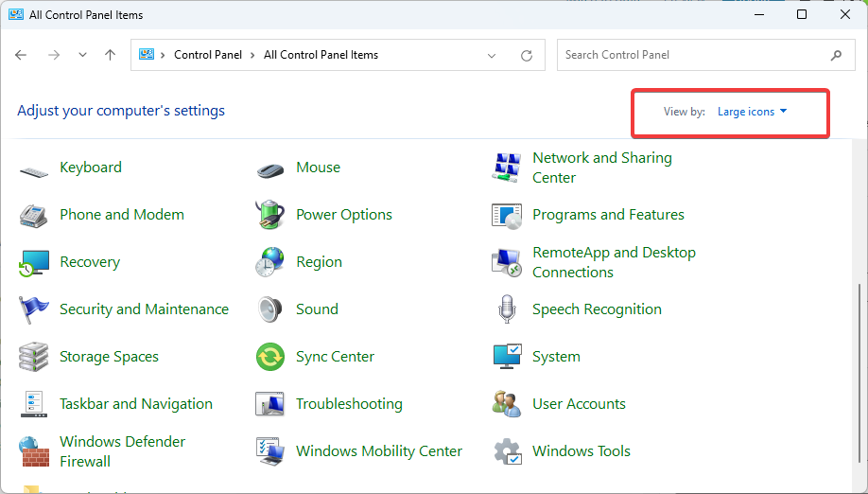
Task: Go back to previous location
Action: pyautogui.click(x=21, y=55)
